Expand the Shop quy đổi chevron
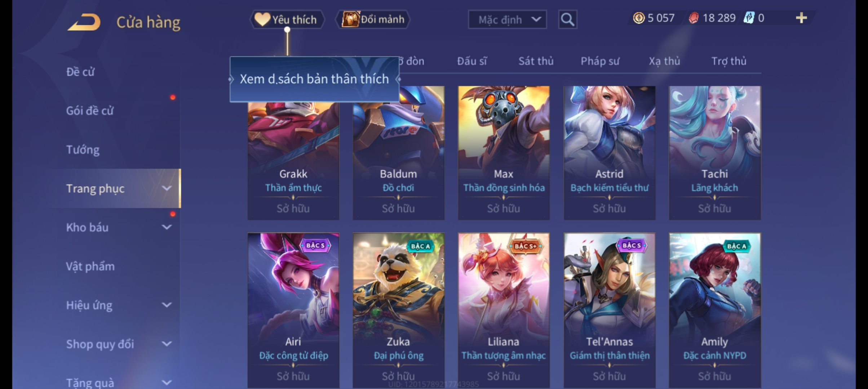The image size is (868, 389). [167, 344]
